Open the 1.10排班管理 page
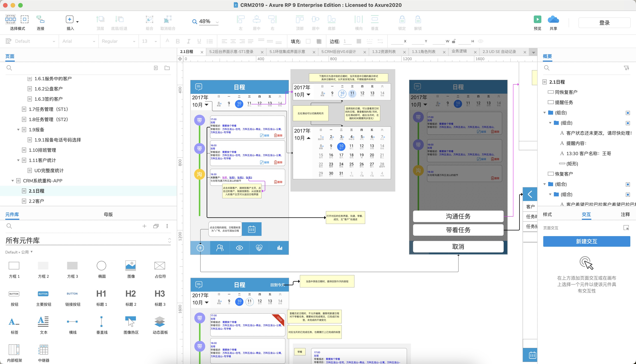The height and width of the screenshot is (364, 636). pos(43,150)
